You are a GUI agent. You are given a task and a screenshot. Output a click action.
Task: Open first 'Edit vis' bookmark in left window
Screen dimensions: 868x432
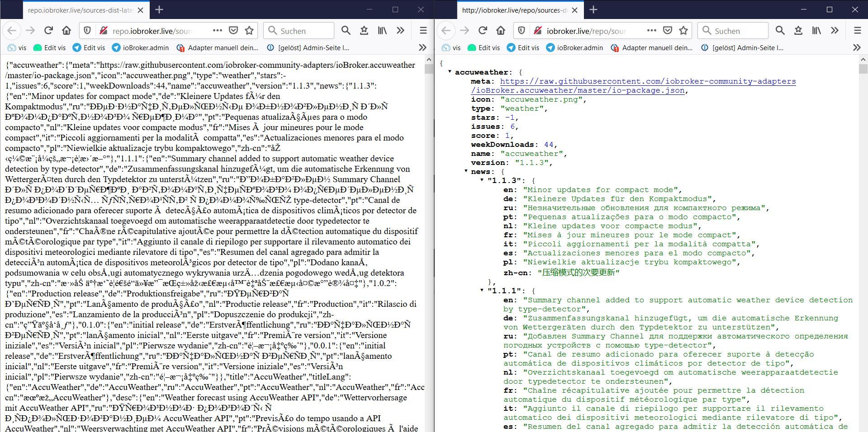point(50,47)
